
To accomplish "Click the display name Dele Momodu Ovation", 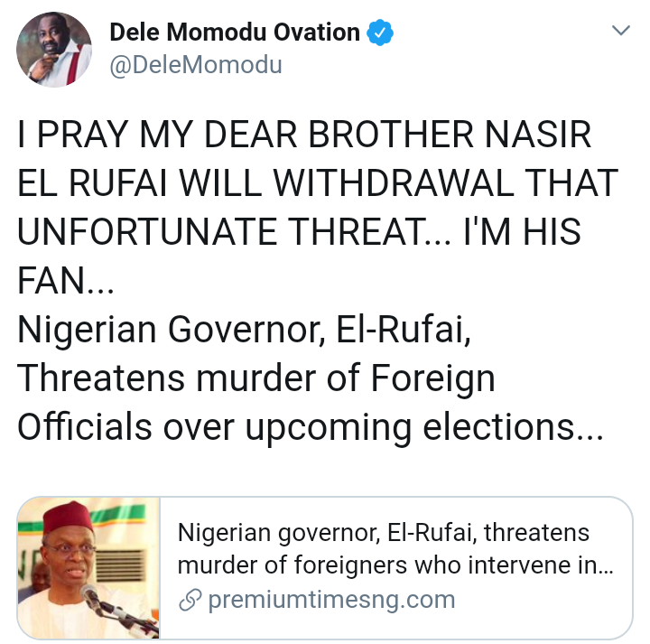I will point(235,33).
